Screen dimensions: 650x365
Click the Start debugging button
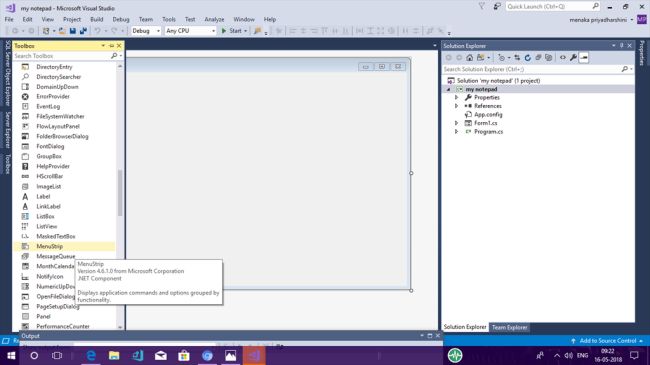coord(231,31)
